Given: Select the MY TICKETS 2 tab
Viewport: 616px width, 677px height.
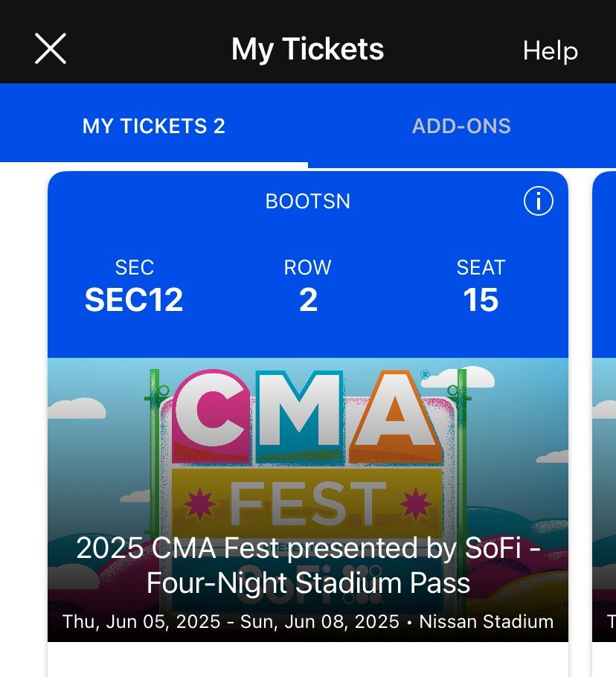Looking at the screenshot, I should (153, 126).
